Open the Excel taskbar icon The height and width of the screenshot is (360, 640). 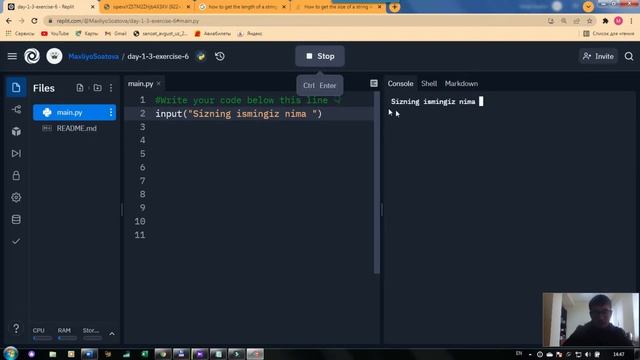pyautogui.click(x=144, y=354)
